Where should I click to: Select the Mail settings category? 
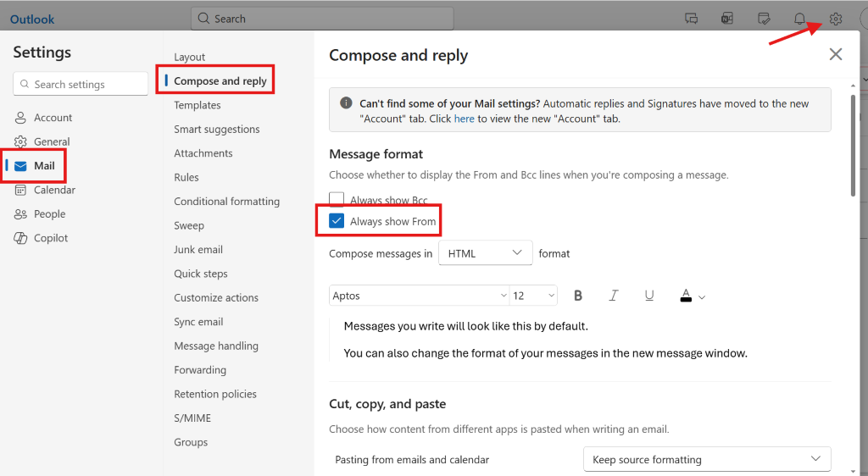tap(44, 166)
